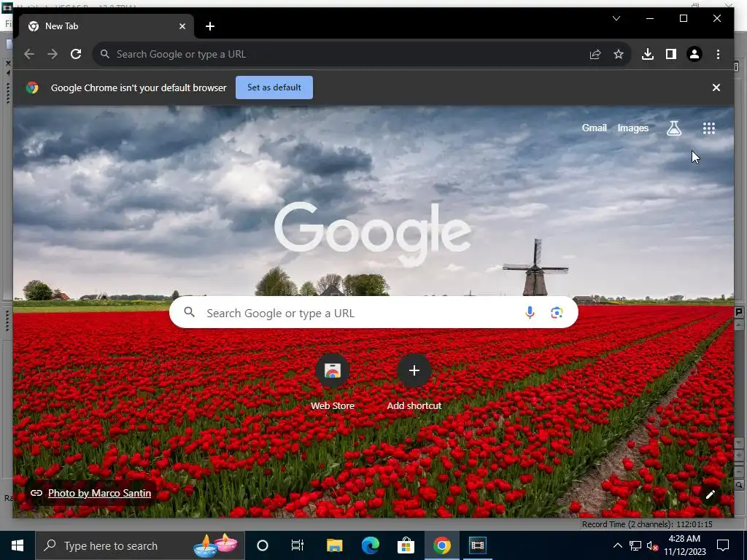Screen dimensions: 747x560
Task: Show hidden system tray icons
Action: tap(617, 545)
